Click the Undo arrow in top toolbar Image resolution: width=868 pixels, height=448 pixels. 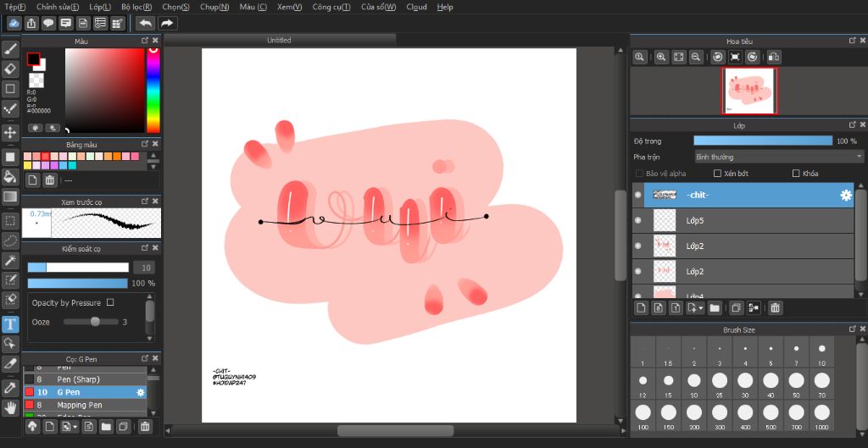[145, 23]
